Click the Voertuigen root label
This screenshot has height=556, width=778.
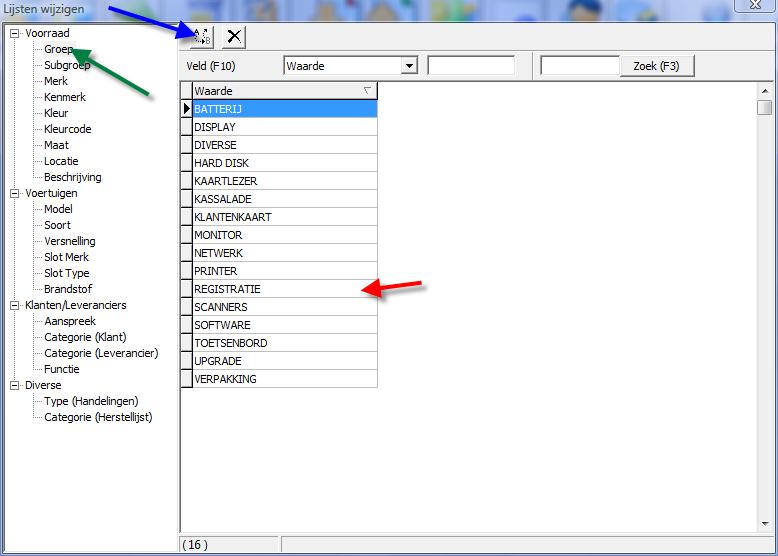51,193
